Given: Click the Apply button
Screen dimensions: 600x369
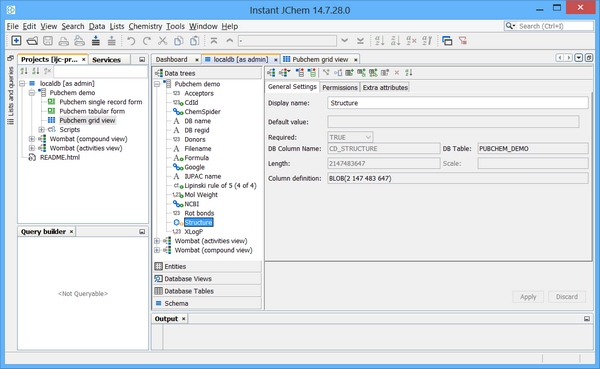Looking at the screenshot, I should [528, 297].
